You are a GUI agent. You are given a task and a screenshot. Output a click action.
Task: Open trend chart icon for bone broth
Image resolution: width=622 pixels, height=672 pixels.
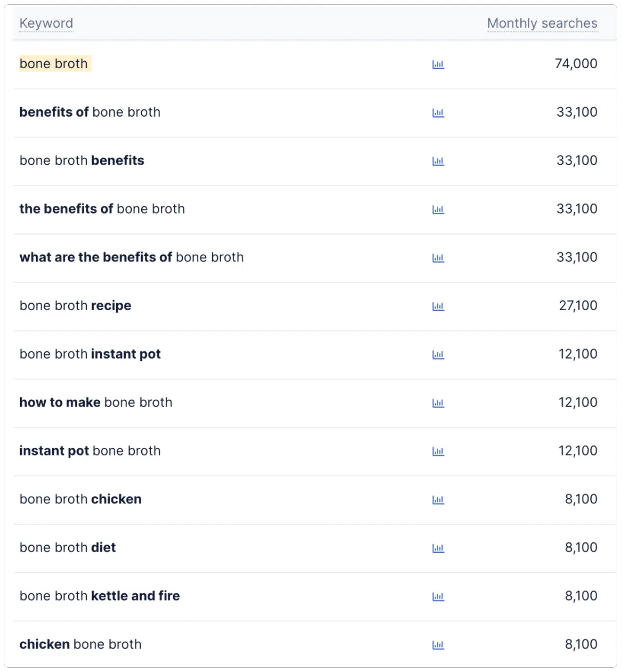pos(438,64)
